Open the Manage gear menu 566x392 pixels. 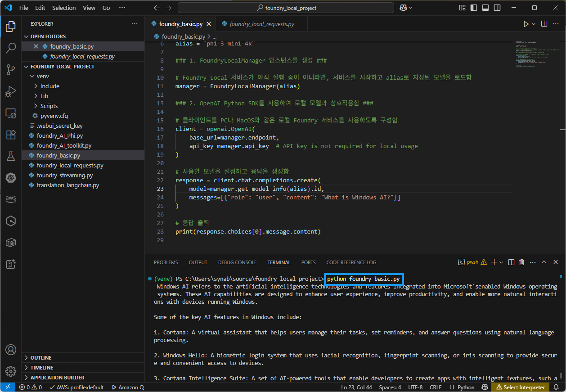[x=11, y=371]
